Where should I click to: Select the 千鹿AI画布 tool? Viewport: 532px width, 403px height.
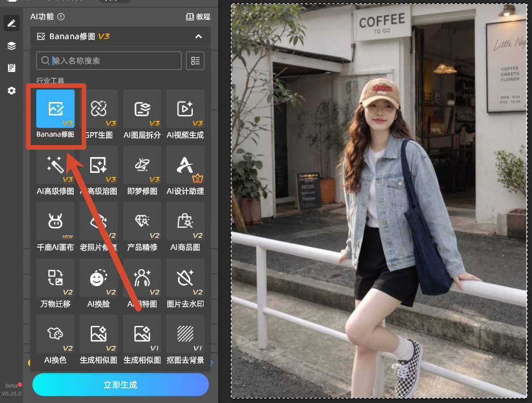click(x=56, y=221)
